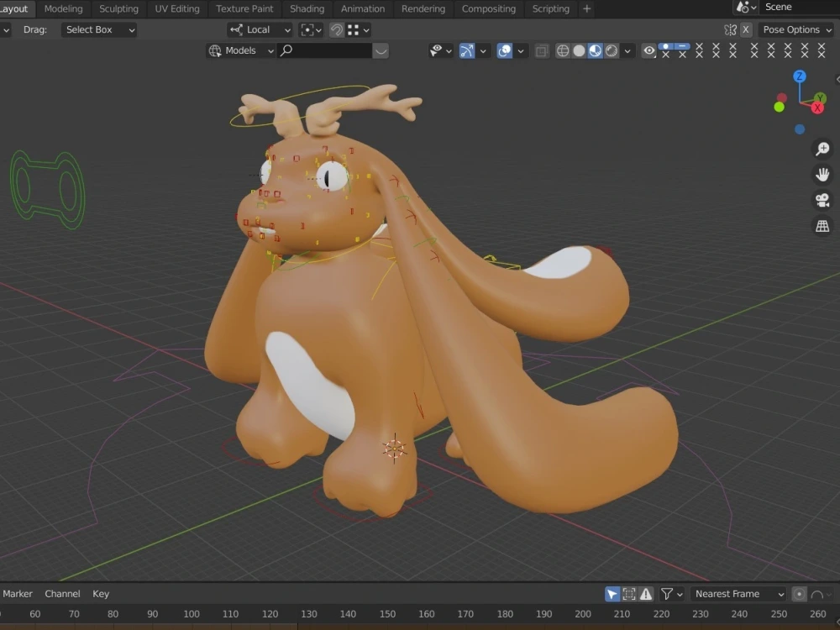The width and height of the screenshot is (840, 630).
Task: Click the zoom magnifier viewport icon
Action: tap(822, 149)
